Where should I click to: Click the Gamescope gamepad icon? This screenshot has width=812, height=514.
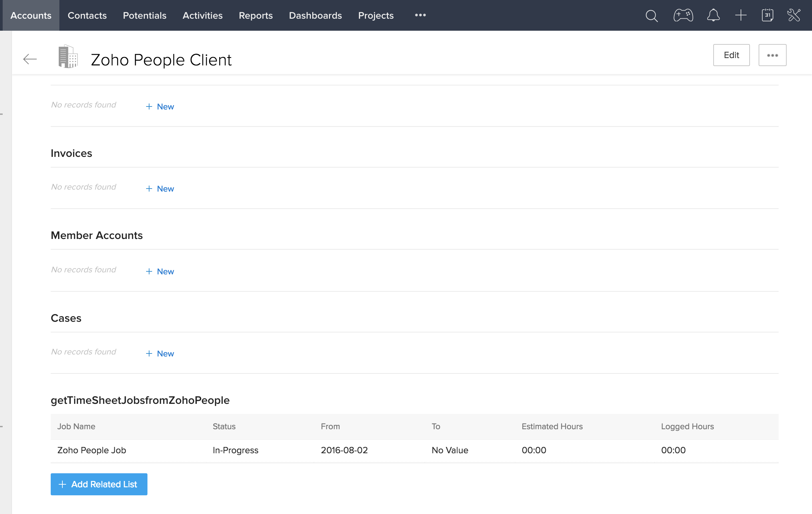[x=683, y=15]
